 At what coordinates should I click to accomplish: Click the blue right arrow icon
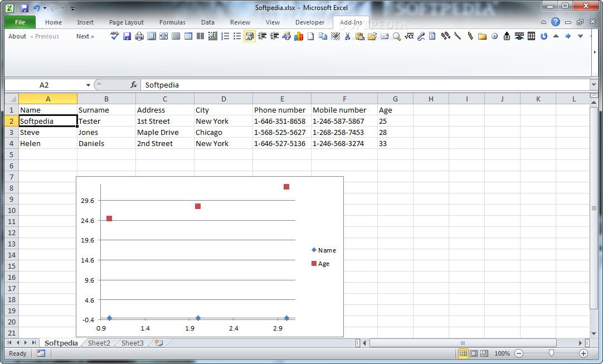568,36
